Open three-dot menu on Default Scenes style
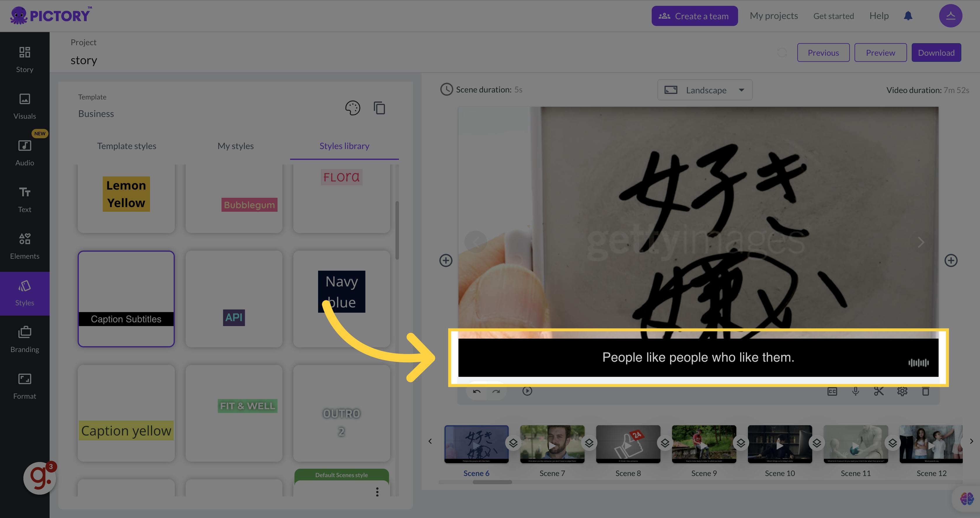Viewport: 980px width, 518px height. (377, 492)
